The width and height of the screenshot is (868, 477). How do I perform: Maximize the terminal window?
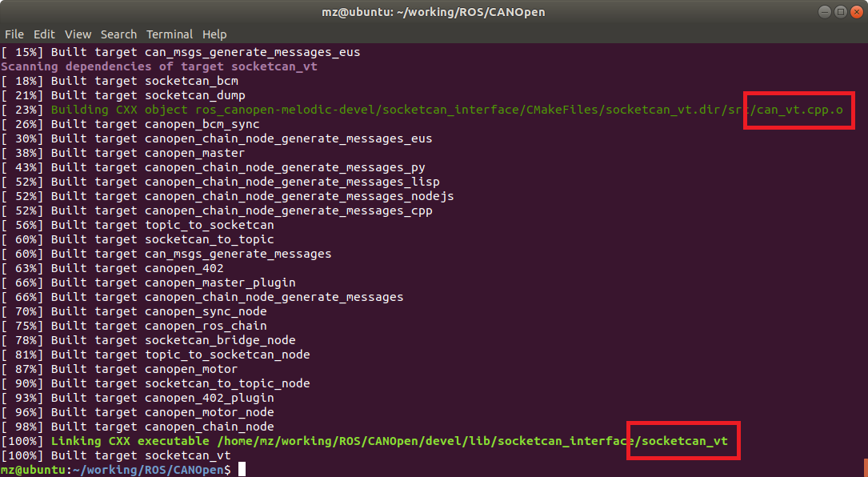842,12
